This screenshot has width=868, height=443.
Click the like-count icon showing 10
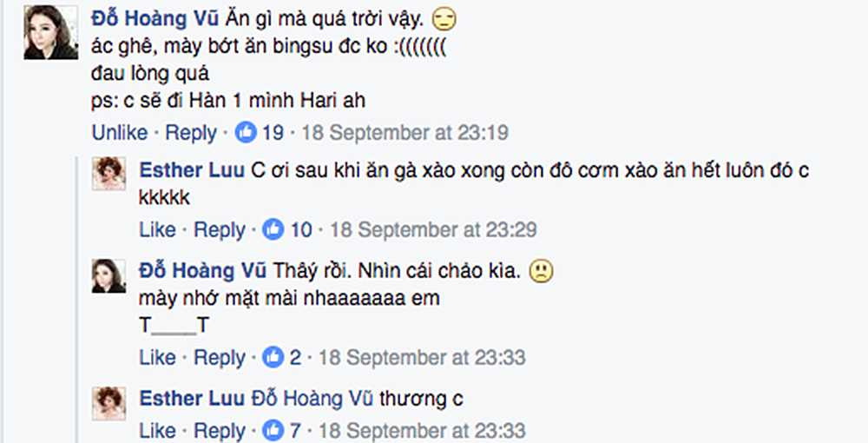[x=273, y=230]
